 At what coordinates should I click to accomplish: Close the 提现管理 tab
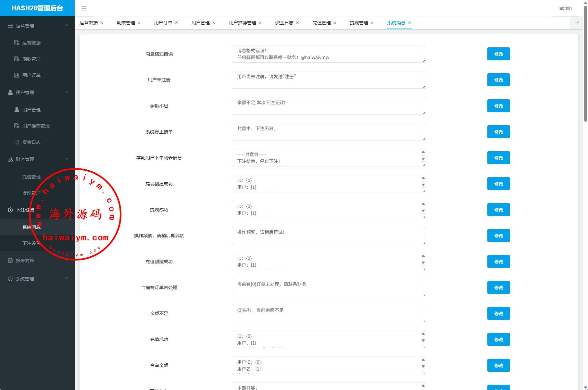(x=372, y=23)
